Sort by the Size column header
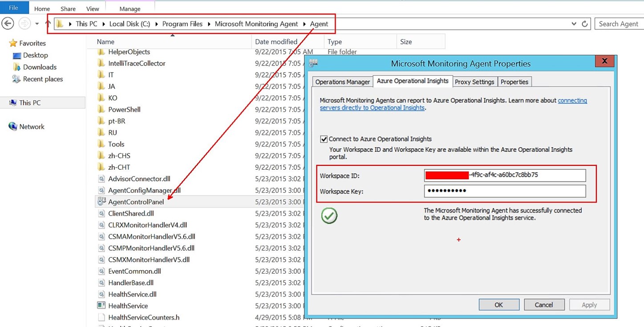This screenshot has height=327, width=644. pyautogui.click(x=406, y=42)
